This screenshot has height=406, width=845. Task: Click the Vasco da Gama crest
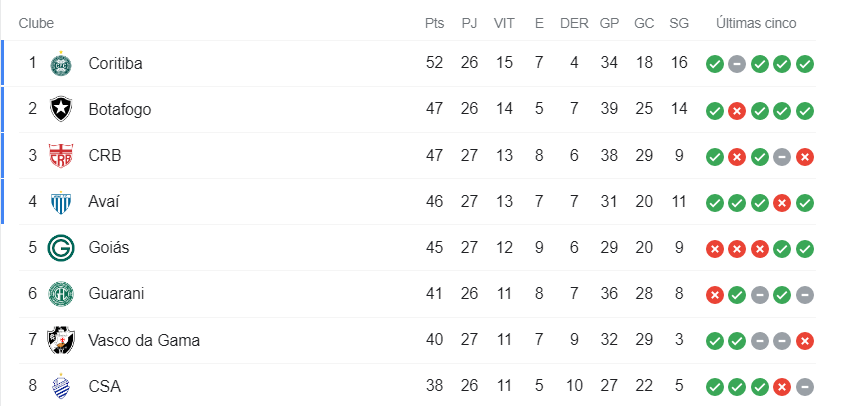pyautogui.click(x=62, y=340)
